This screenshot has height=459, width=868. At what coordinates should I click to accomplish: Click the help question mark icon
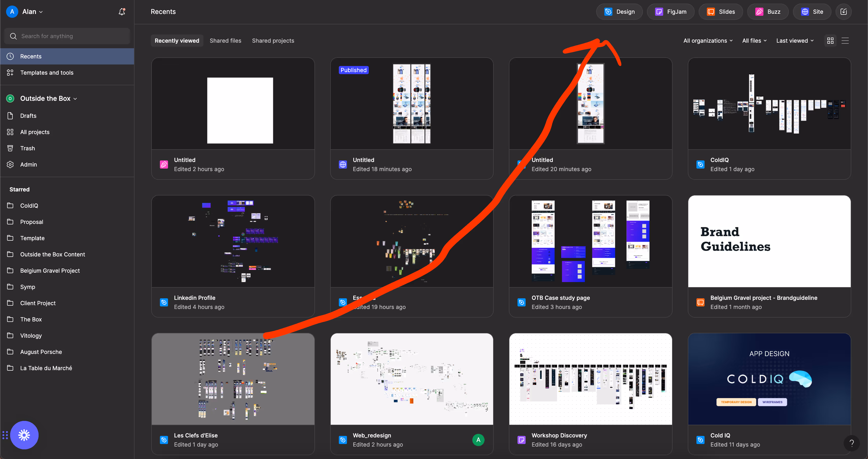coord(852,443)
